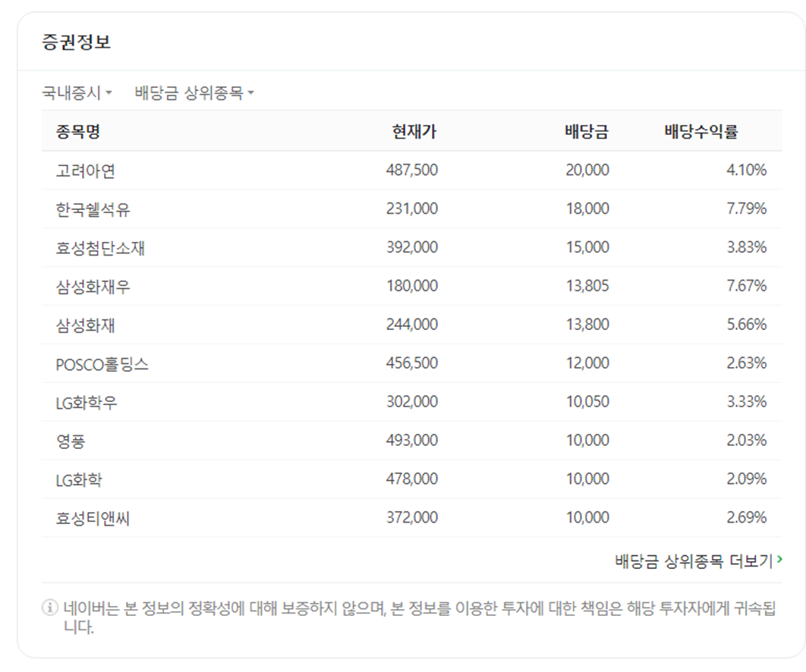Select the 231,000 price value
Image resolution: width=806 pixels, height=672 pixels.
pyautogui.click(x=412, y=209)
